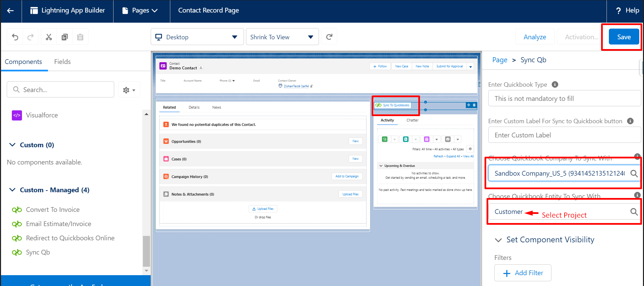Focus the component Search field
The height and width of the screenshot is (286, 644).
point(60,90)
